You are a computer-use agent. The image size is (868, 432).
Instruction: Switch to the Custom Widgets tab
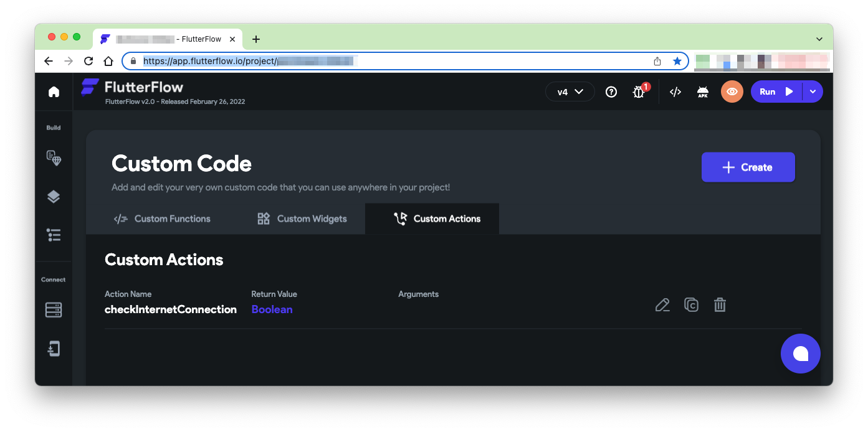pyautogui.click(x=302, y=219)
